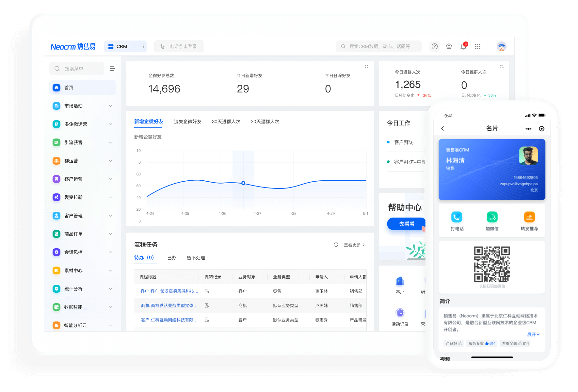
Task: Switch to the 流失企微好友 chart tab
Action: click(188, 122)
